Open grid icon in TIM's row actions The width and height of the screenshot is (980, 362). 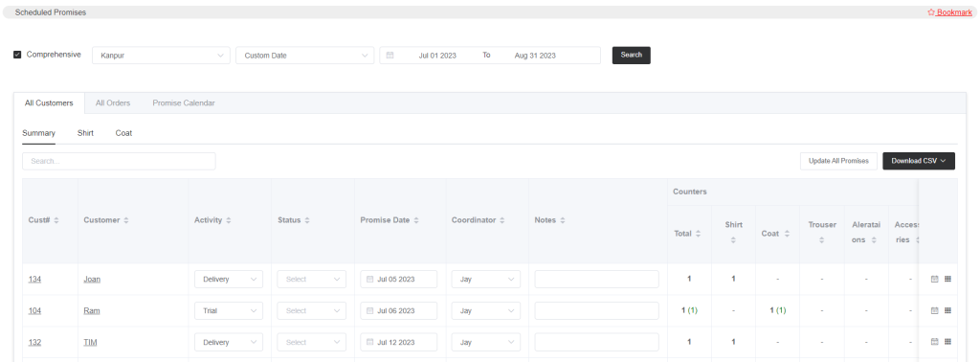(947, 341)
